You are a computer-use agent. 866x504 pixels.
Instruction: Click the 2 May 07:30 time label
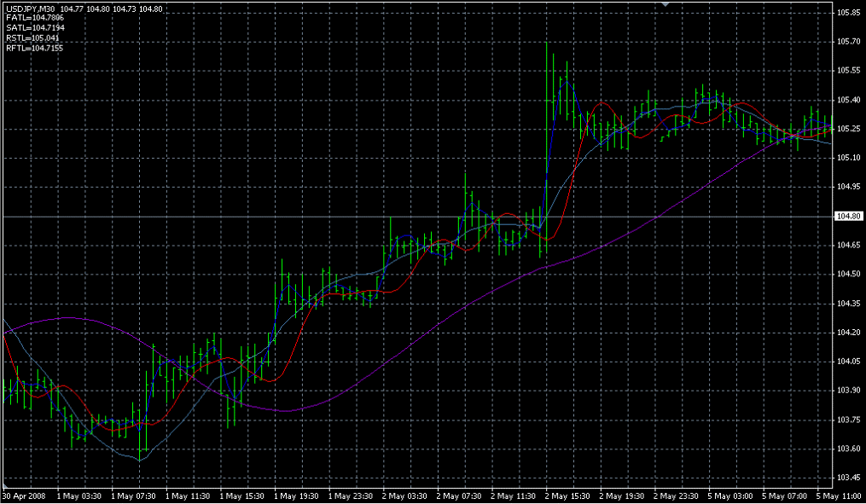pos(462,495)
